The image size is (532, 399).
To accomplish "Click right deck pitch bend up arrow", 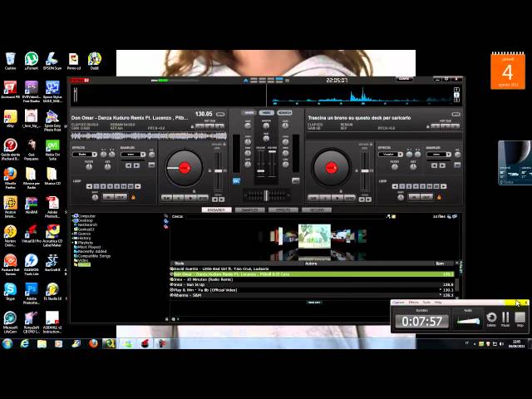I will pyautogui.click(x=368, y=199).
